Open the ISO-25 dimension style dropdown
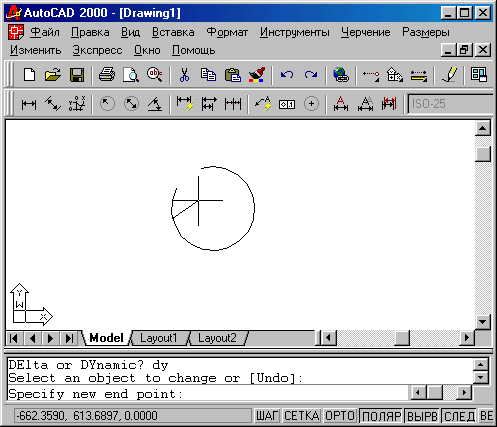The width and height of the screenshot is (497, 427). point(451,104)
